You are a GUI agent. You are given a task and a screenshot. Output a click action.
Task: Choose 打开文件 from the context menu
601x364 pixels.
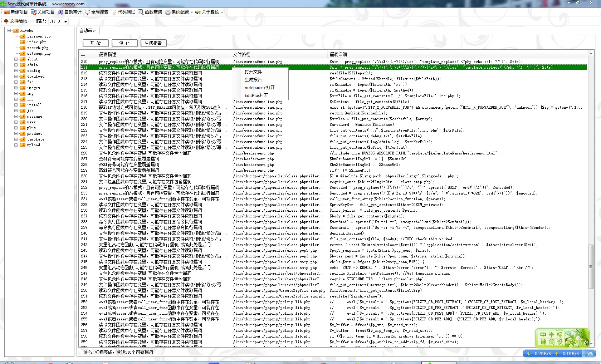(x=253, y=72)
